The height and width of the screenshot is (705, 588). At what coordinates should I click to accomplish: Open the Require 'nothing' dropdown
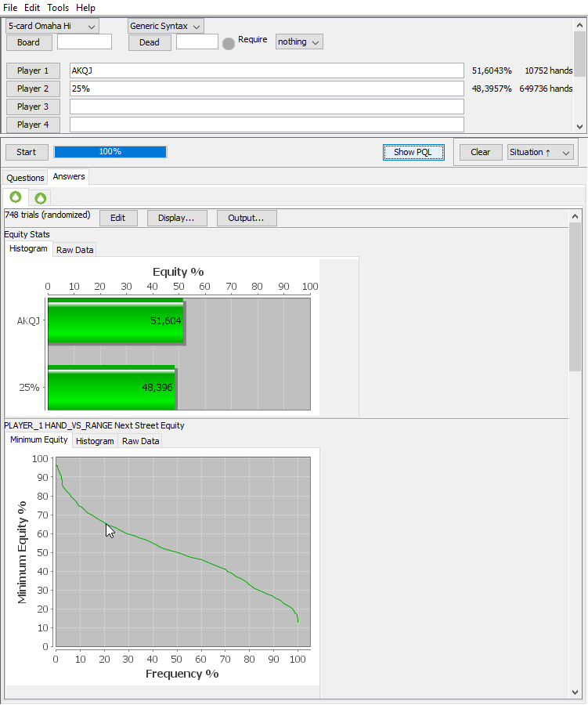point(299,42)
